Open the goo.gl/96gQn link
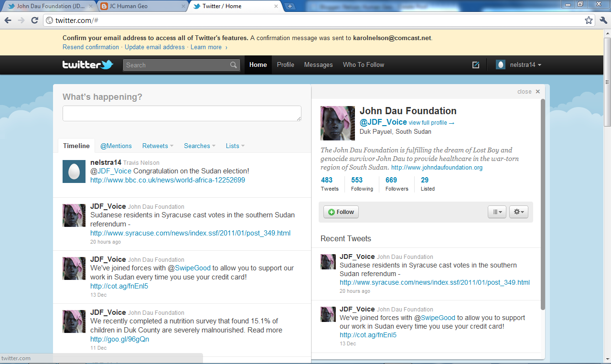Screen dimensions: 611x364 click(120, 339)
